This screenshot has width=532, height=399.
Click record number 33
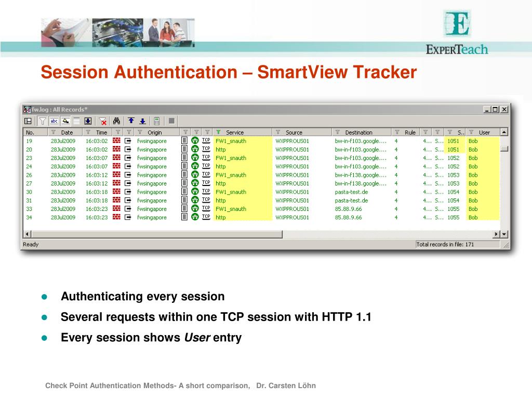[x=29, y=209]
